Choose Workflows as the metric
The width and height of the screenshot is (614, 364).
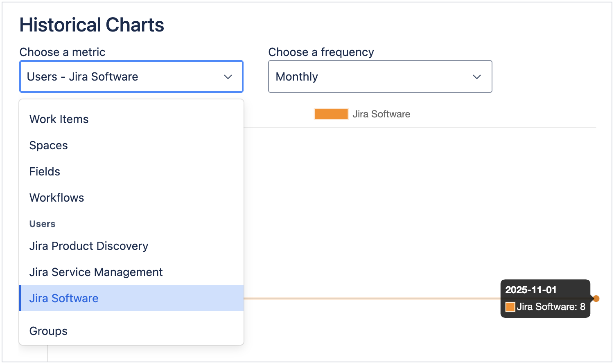click(56, 198)
